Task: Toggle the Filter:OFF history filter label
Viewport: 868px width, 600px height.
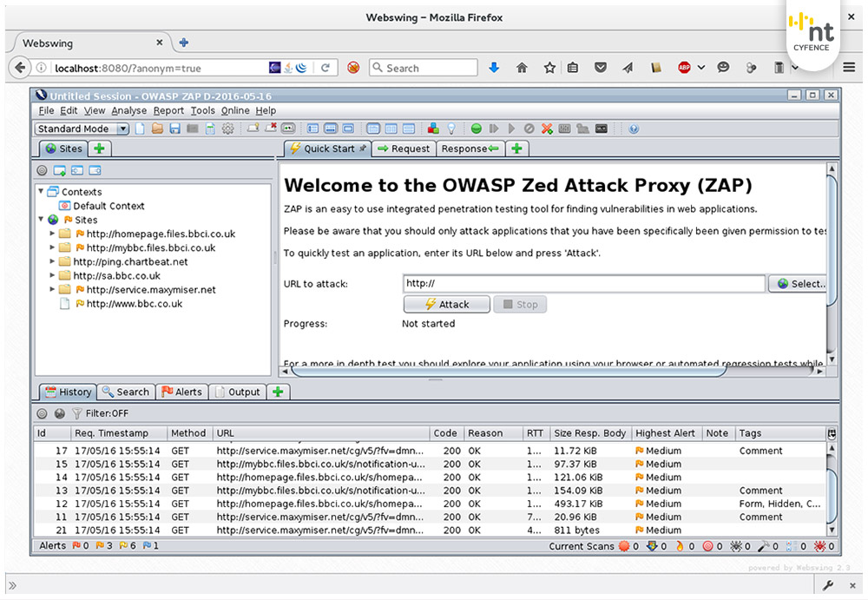Action: pos(107,413)
